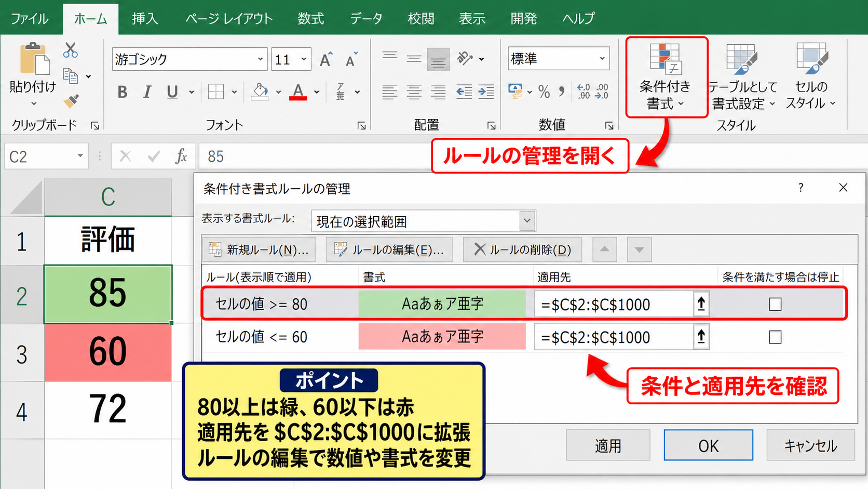Image resolution: width=868 pixels, height=489 pixels.
Task: Click ルールの削除(D) button
Action: [x=522, y=249]
